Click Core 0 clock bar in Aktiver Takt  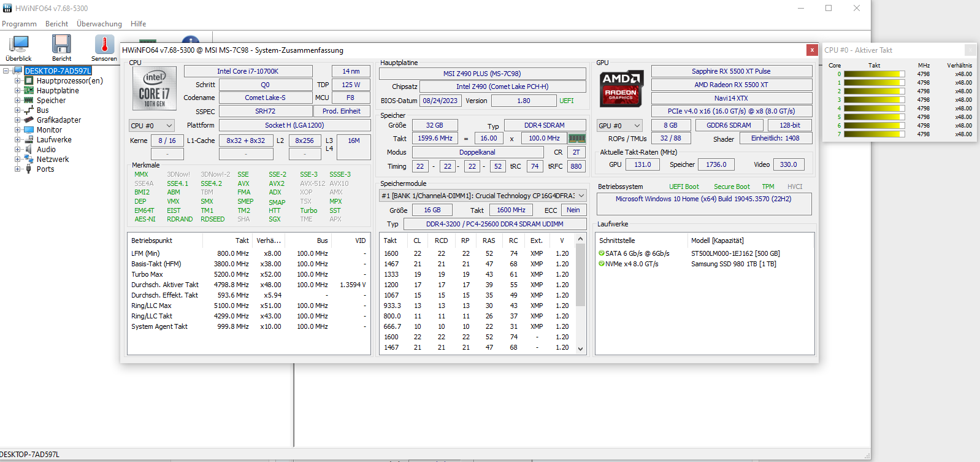[x=875, y=74]
